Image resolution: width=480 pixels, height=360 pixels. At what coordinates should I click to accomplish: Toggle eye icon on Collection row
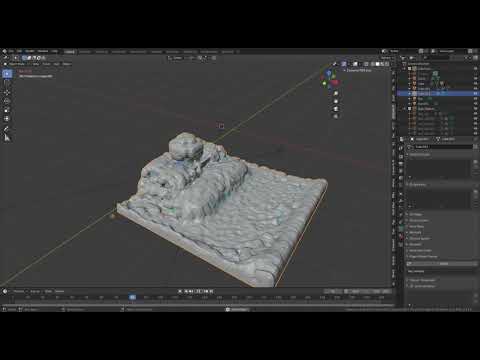coord(476,69)
